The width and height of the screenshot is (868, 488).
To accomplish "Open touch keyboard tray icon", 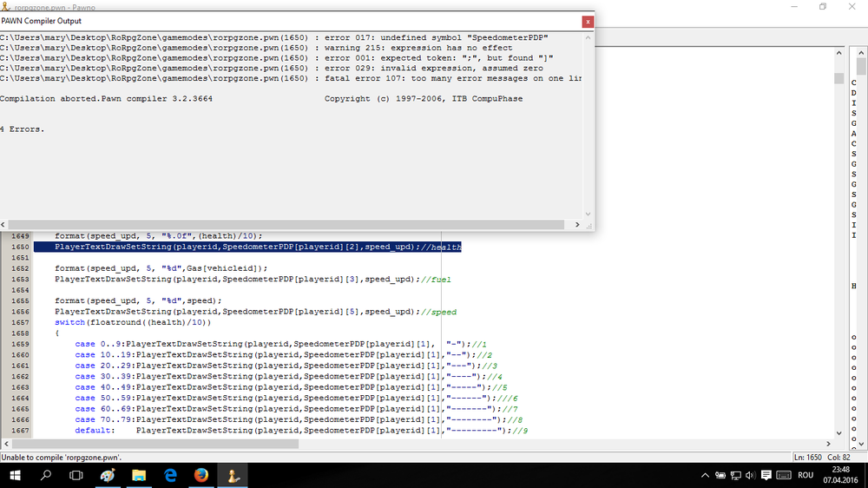I will [x=783, y=475].
